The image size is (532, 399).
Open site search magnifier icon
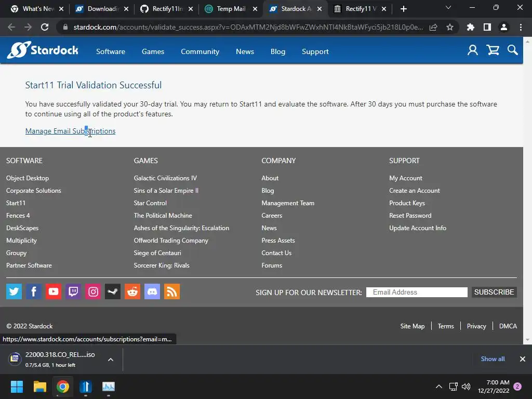(x=513, y=50)
